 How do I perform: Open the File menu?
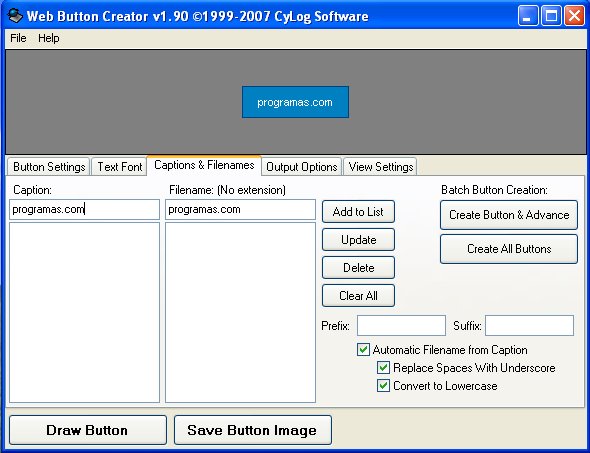(18, 38)
